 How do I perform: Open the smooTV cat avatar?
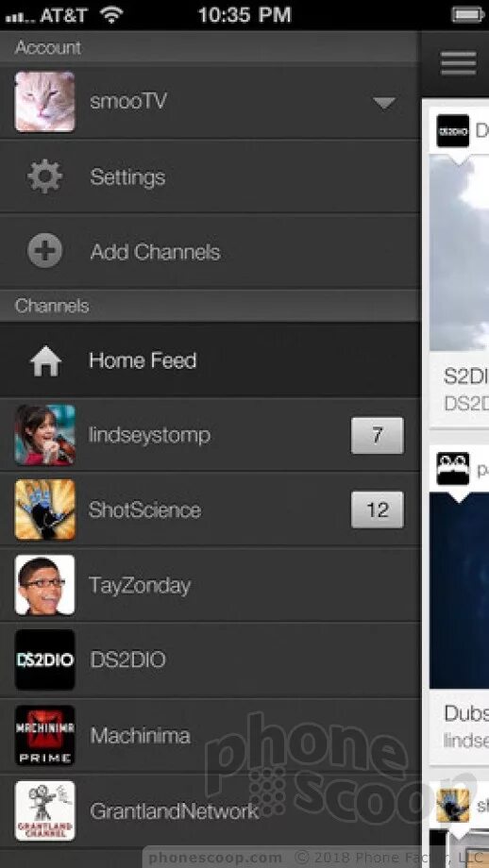45,102
